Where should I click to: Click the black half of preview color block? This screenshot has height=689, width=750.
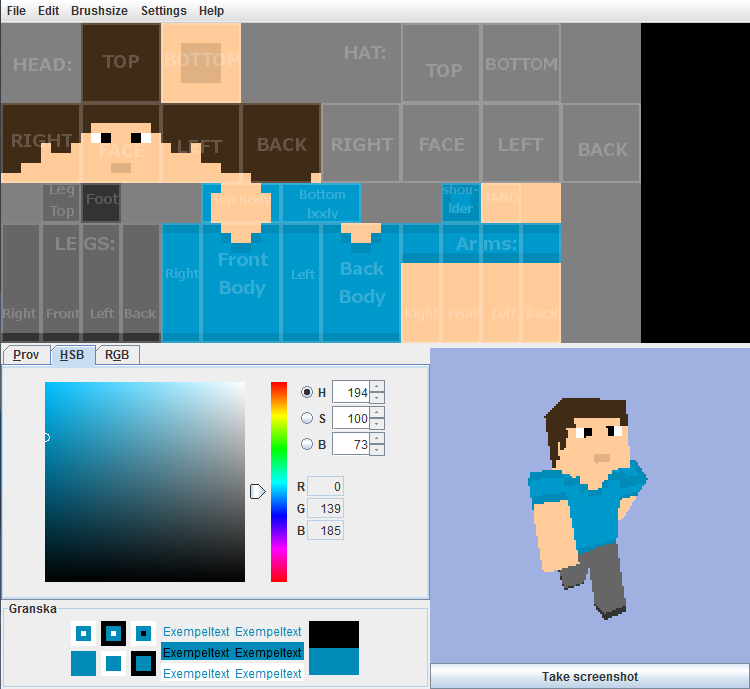[334, 634]
